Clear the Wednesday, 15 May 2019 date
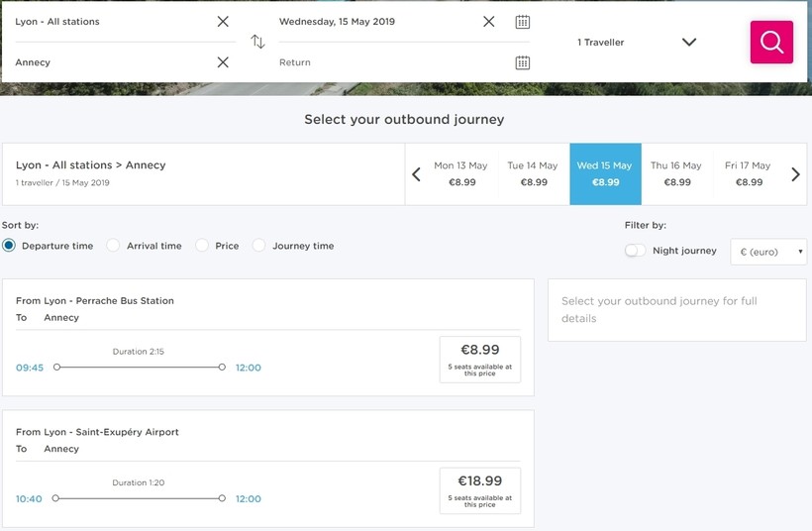 pos(488,22)
